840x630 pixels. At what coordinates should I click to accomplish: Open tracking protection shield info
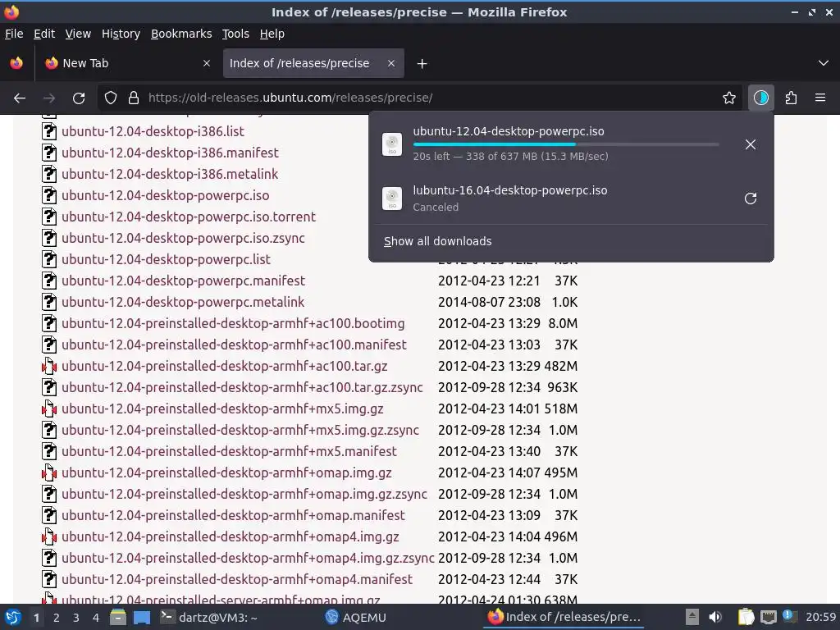click(x=111, y=98)
